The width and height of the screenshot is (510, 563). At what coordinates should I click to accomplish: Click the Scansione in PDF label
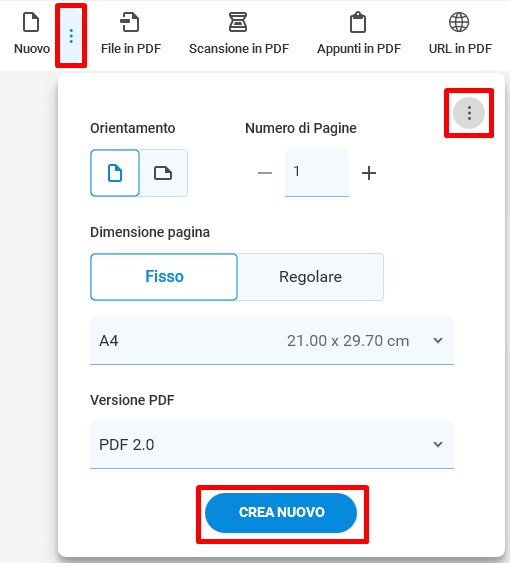click(x=239, y=49)
